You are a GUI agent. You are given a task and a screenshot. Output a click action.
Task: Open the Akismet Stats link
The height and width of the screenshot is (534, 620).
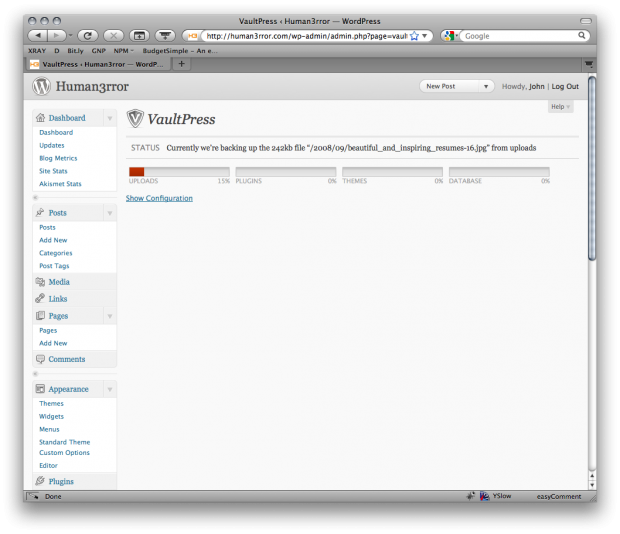click(60, 184)
